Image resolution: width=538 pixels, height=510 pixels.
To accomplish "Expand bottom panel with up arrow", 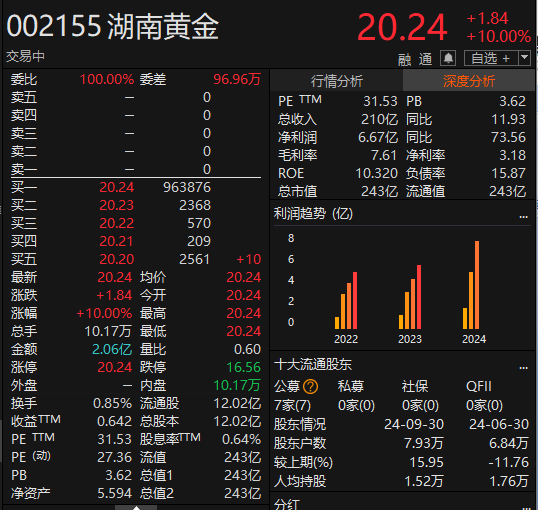I will click(136, 508).
